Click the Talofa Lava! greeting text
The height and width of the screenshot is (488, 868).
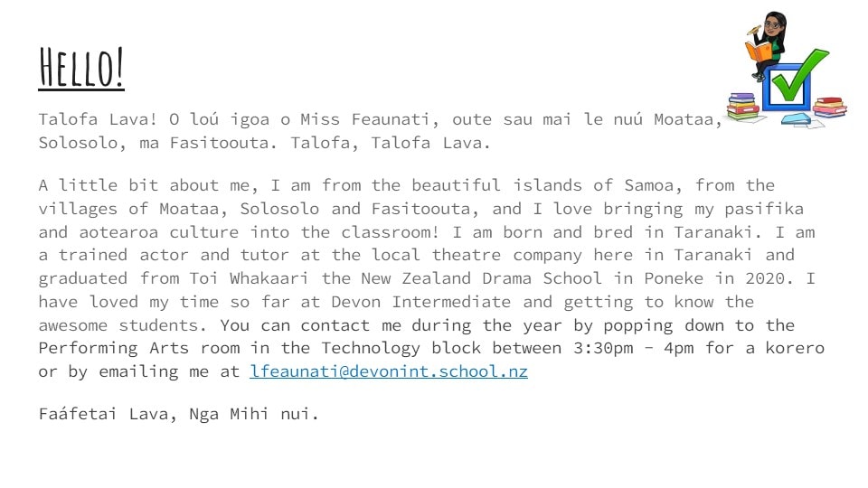98,119
